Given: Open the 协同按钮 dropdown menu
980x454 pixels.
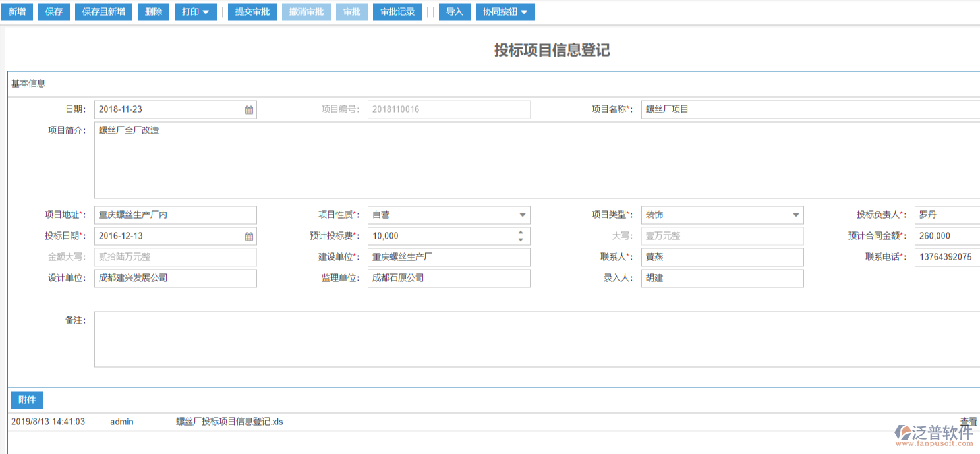Looking at the screenshot, I should click(x=505, y=11).
